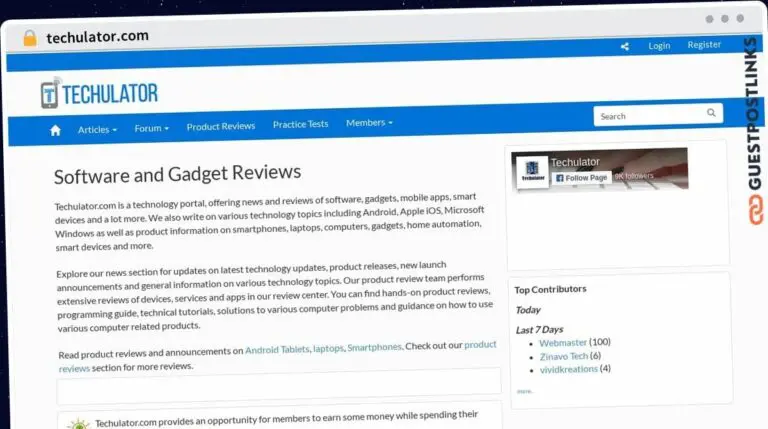768x429 pixels.
Task: Click the Register link
Action: click(704, 45)
